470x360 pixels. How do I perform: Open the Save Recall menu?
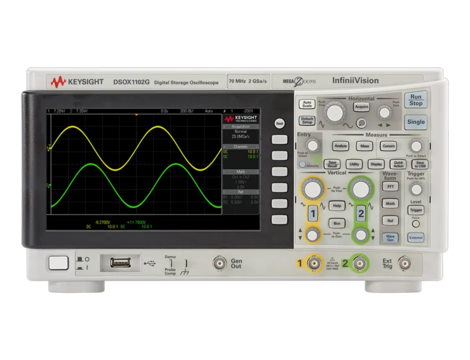click(332, 164)
